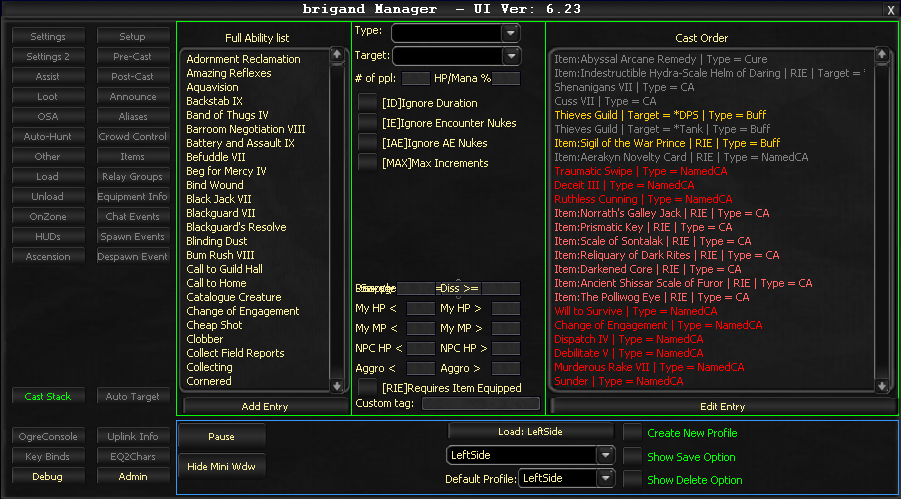Click Full Ability list scroll-up arrow
The image size is (901, 499).
(337, 55)
